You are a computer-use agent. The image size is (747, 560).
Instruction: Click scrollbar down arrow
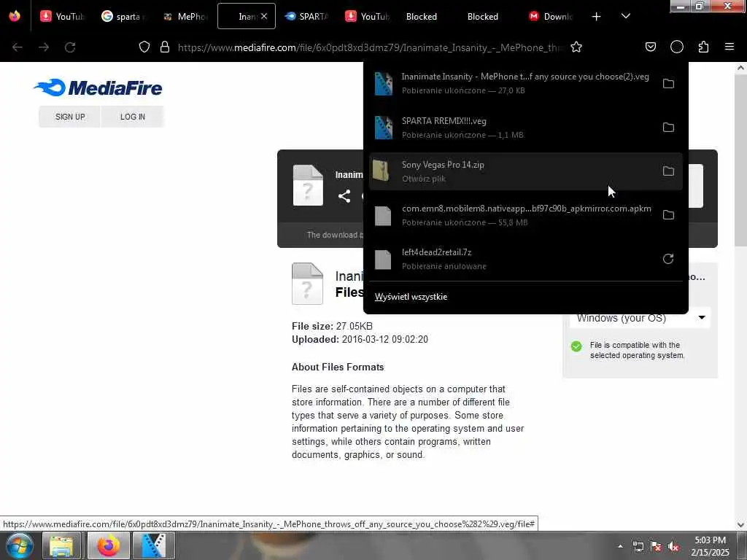point(740,525)
